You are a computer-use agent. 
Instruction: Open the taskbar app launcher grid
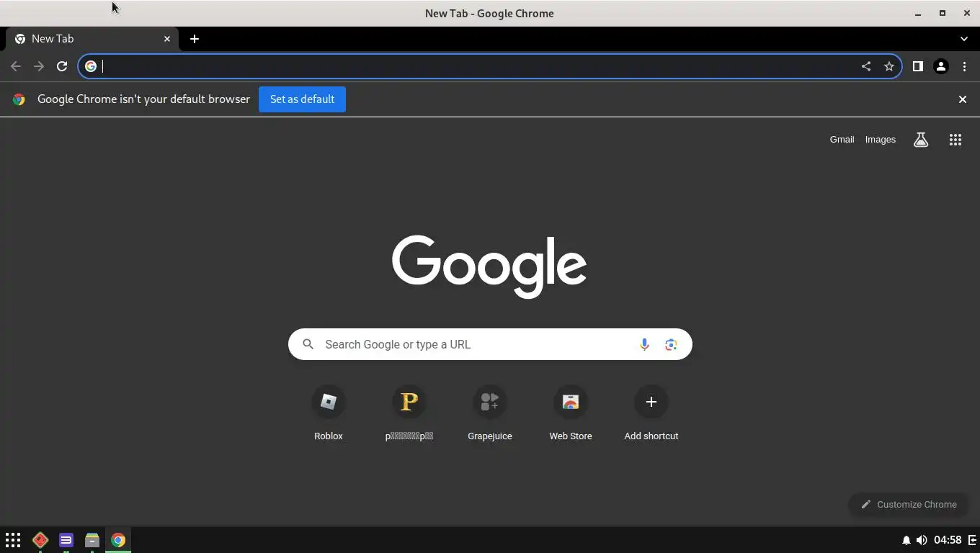tap(13, 540)
